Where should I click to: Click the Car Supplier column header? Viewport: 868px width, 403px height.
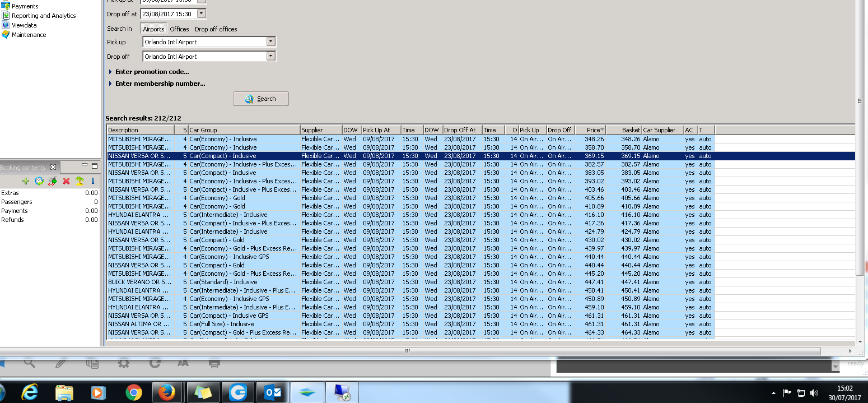pyautogui.click(x=662, y=130)
